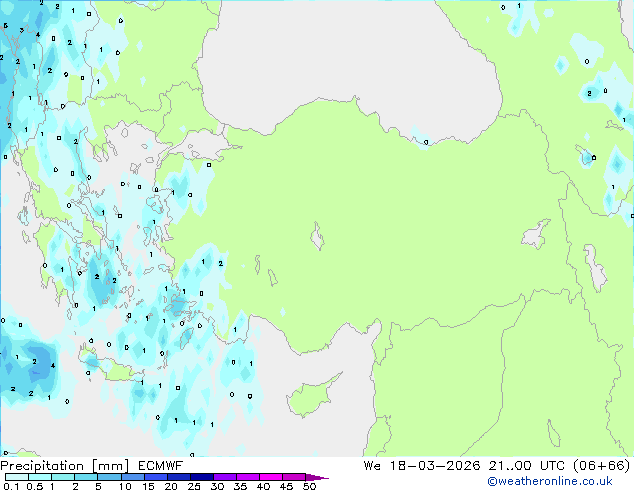Click the "30" legend scale label
The width and height of the screenshot is (634, 490).
point(217,486)
